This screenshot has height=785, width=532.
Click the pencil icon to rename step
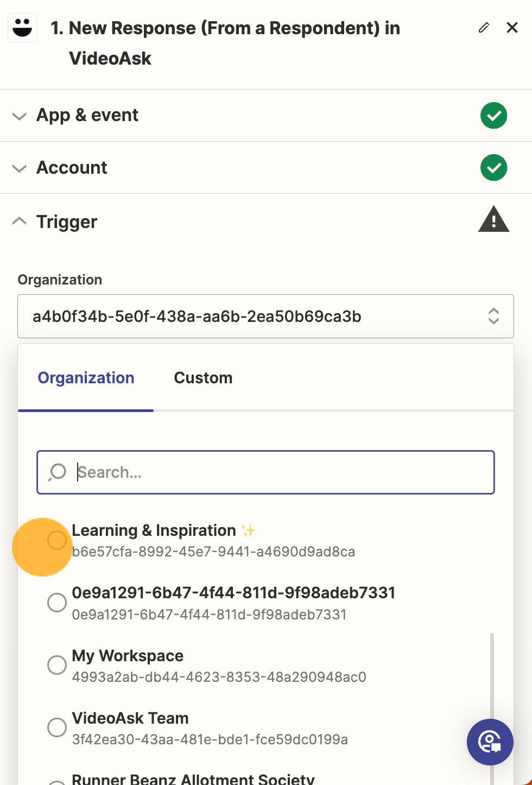pos(484,28)
